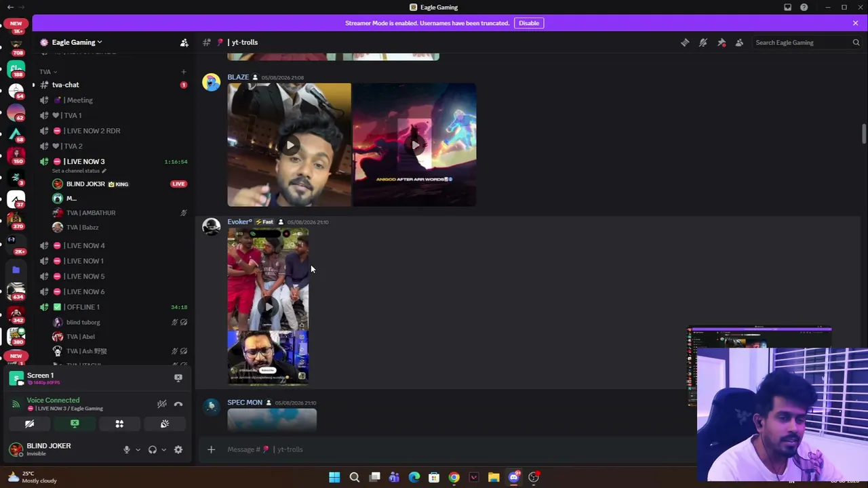Play BLAZE's ANIGOD video attachment
Viewport: 868px width, 488px height.
click(x=414, y=145)
